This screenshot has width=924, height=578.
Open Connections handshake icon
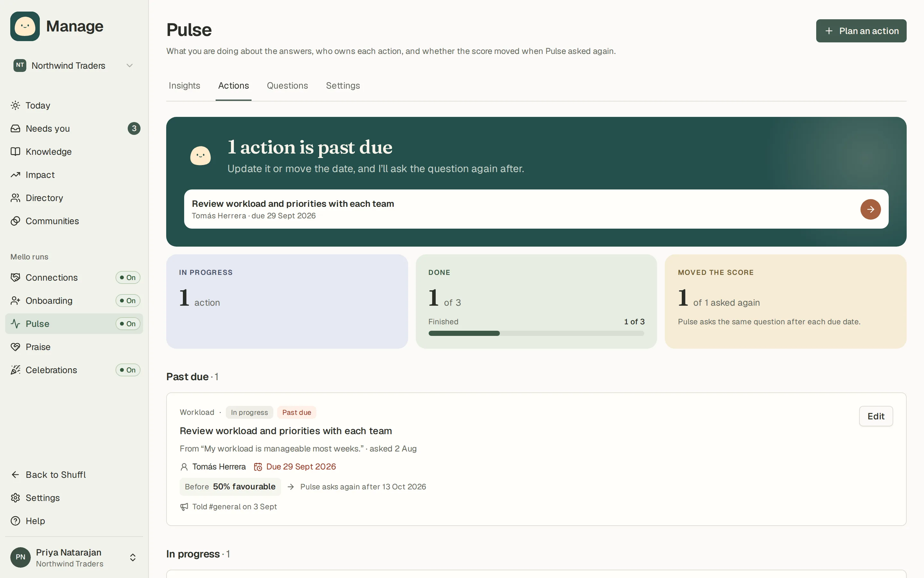[x=15, y=277]
